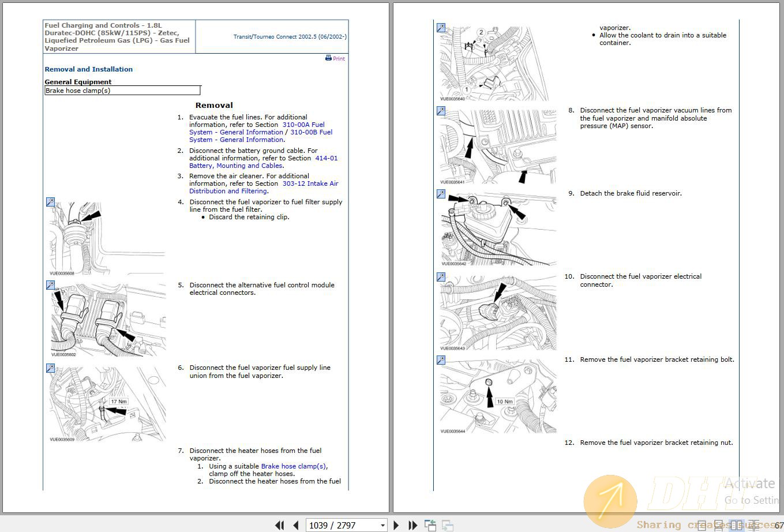
Task: Click the go-to-previous-view icon
Action: [x=430, y=525]
